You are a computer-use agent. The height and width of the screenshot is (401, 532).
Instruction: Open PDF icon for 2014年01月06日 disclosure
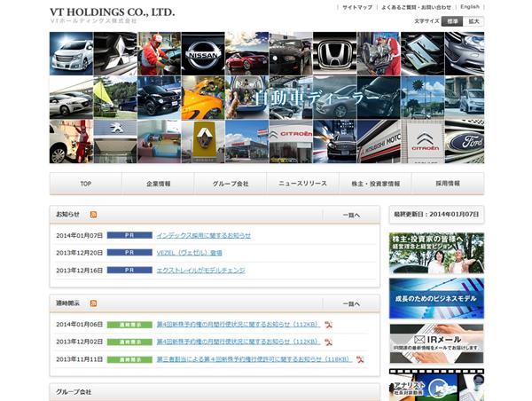pyautogui.click(x=328, y=325)
